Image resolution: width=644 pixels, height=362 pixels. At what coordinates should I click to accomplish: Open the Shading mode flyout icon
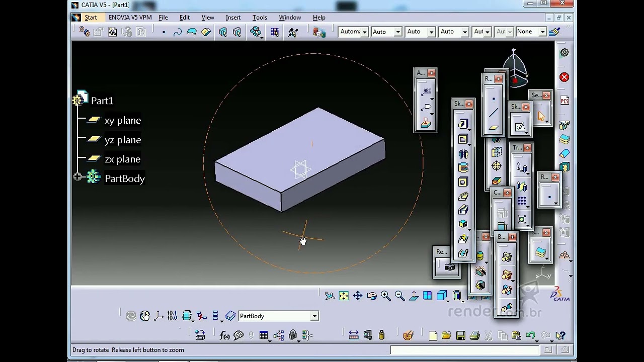[x=456, y=296]
